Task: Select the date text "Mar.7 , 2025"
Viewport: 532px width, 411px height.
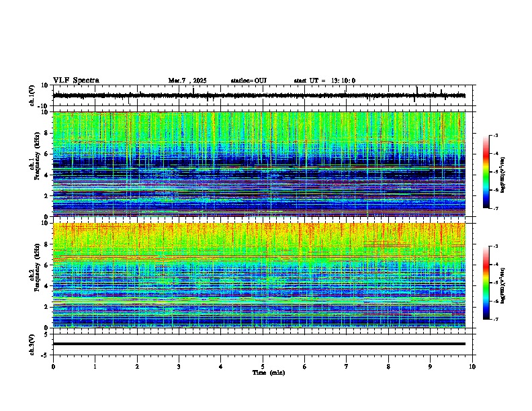Action: tap(187, 81)
